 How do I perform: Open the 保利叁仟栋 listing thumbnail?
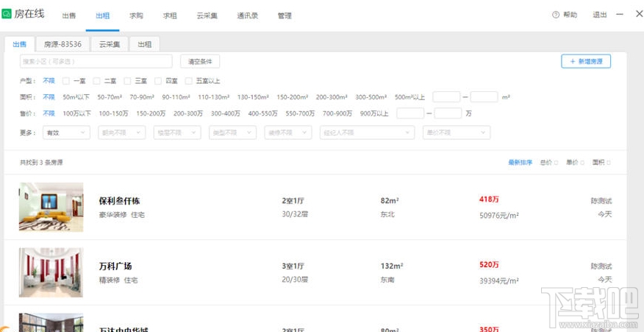(51, 207)
